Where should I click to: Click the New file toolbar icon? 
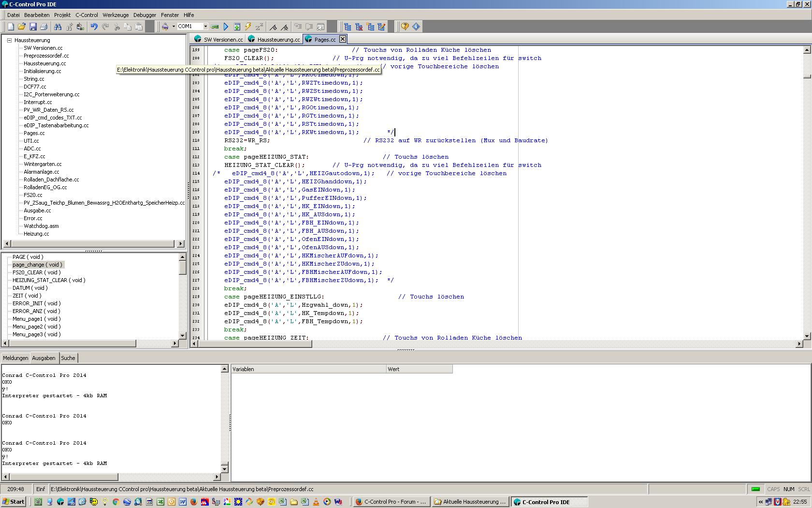point(11,27)
